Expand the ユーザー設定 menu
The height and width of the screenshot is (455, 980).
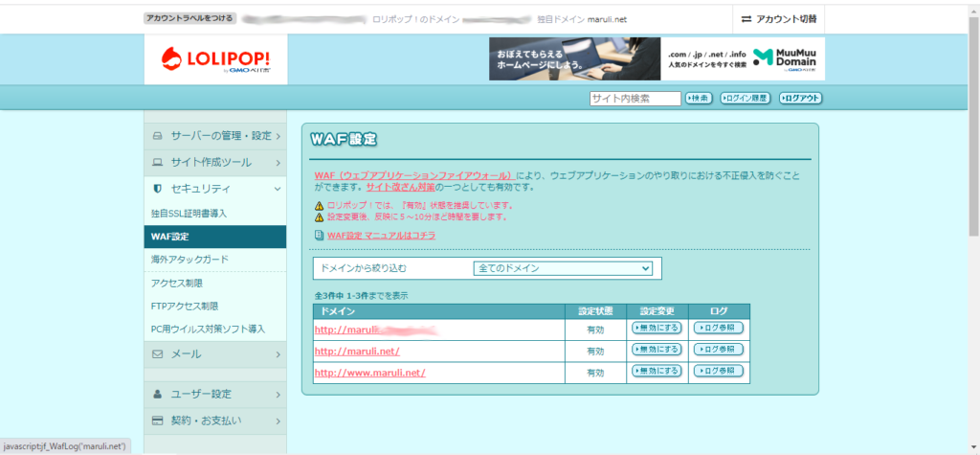pos(215,394)
